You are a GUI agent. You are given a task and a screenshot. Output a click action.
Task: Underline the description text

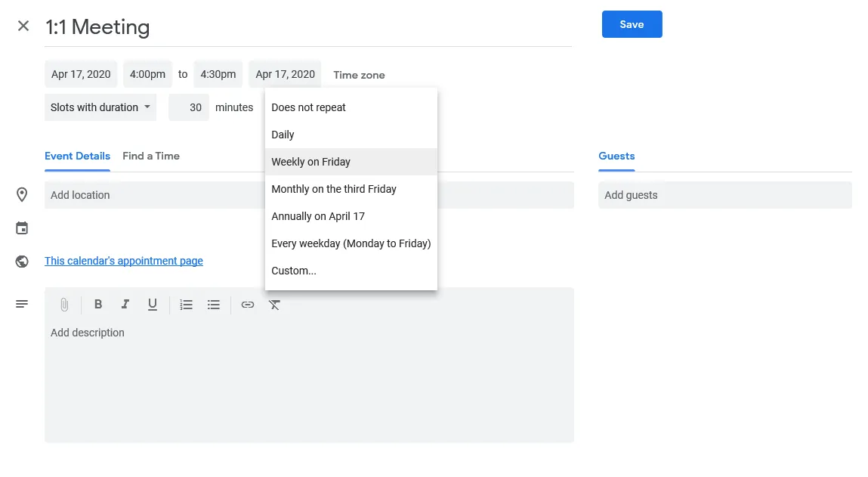click(x=152, y=305)
